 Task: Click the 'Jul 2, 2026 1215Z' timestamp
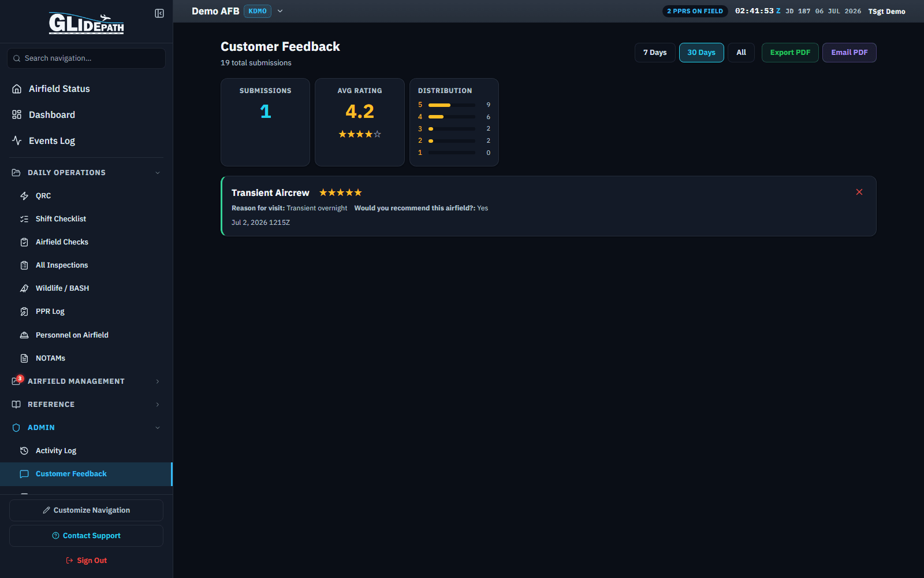tap(260, 223)
